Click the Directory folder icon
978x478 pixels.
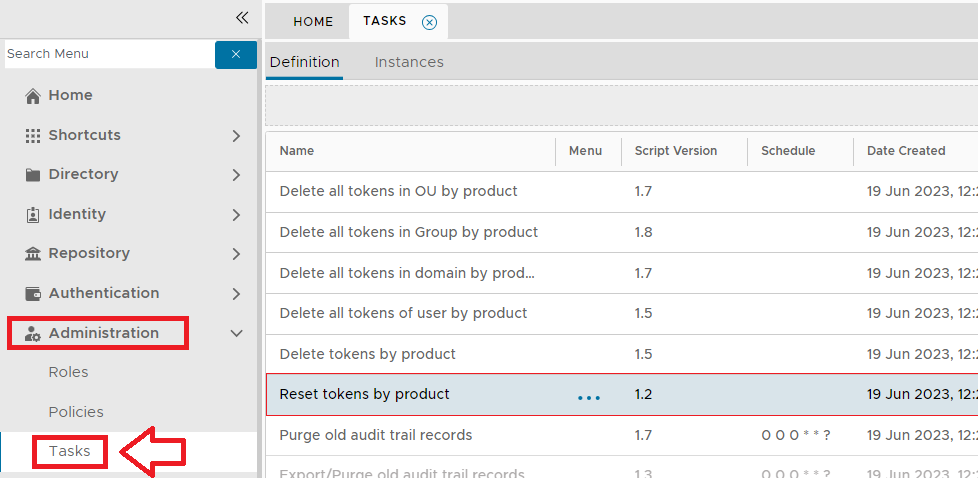[x=33, y=175]
